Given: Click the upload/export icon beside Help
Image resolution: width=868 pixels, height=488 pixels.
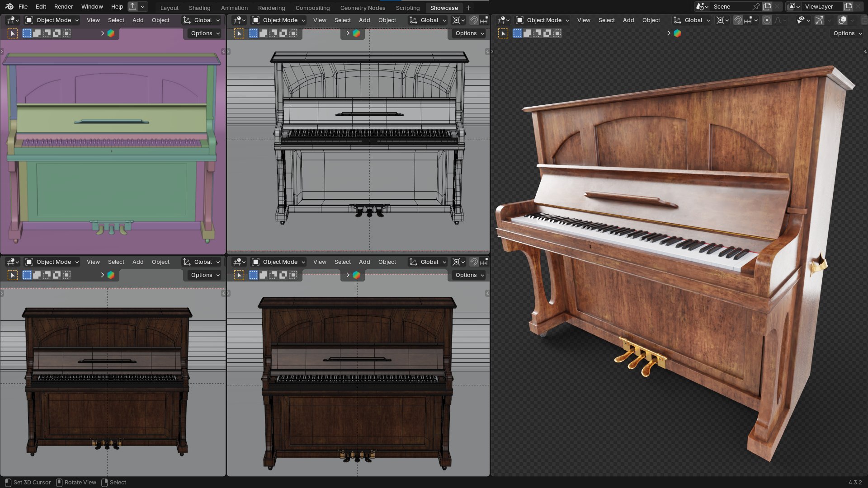Looking at the screenshot, I should pyautogui.click(x=132, y=6).
